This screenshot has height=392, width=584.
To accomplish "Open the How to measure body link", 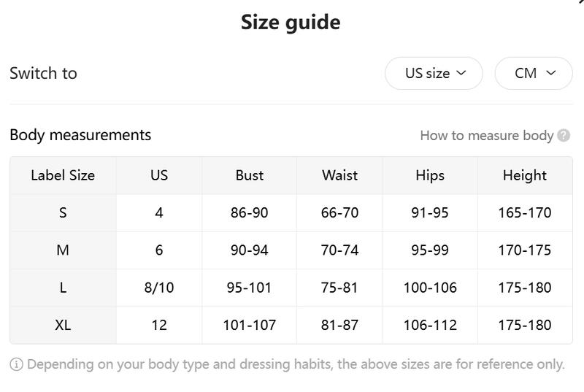I will [x=487, y=135].
